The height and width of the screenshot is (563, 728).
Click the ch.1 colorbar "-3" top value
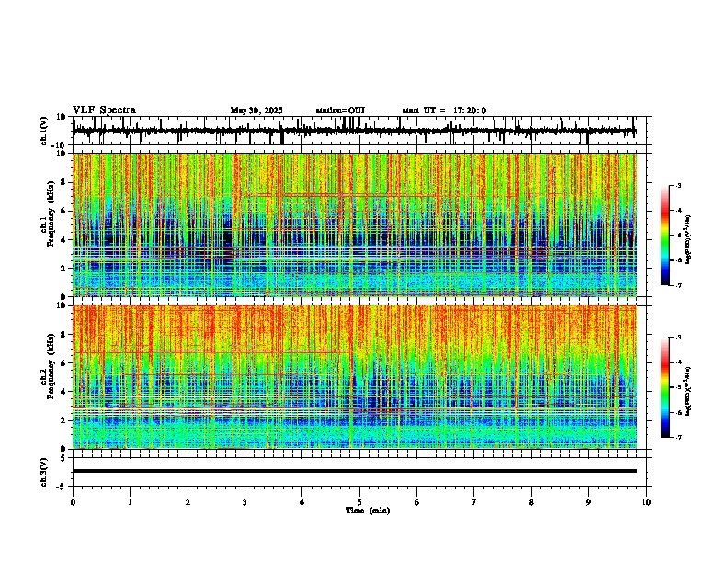pos(678,185)
